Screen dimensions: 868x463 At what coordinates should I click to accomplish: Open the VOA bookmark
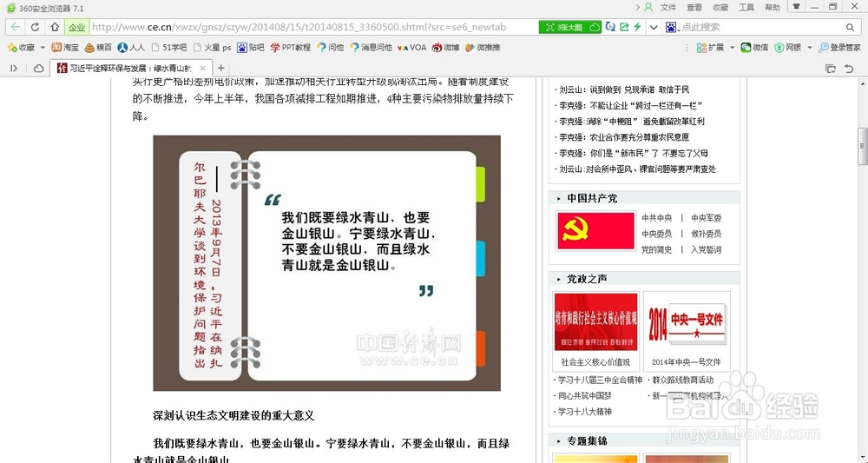[411, 48]
